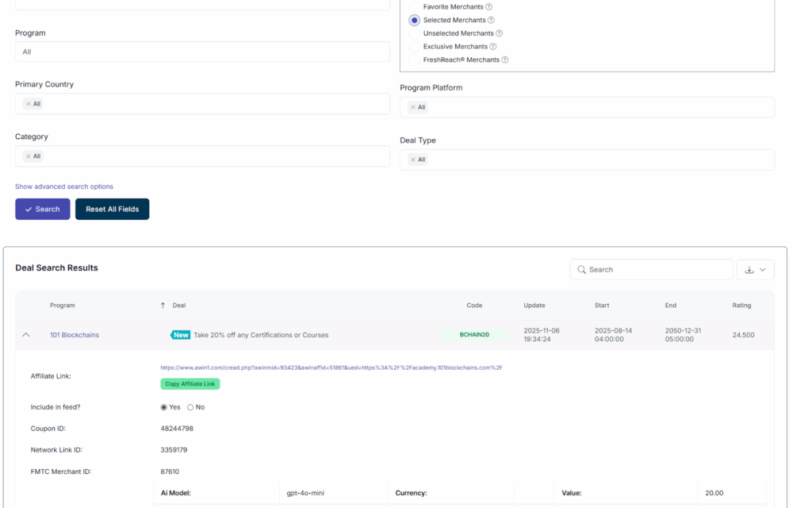This screenshot has height=508, width=812.
Task: Click the help icon beside FreshReach Merchants
Action: (x=504, y=60)
